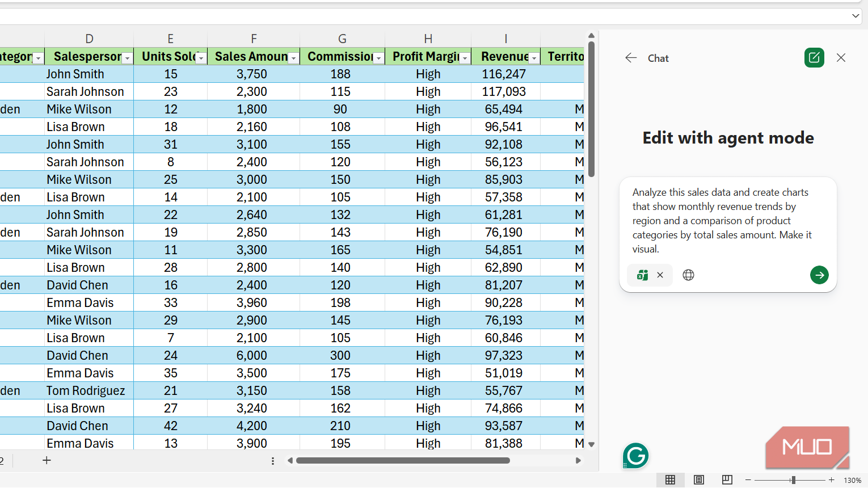This screenshot has width=868, height=488.
Task: Click into the agent prompt text box
Action: pyautogui.click(x=728, y=221)
